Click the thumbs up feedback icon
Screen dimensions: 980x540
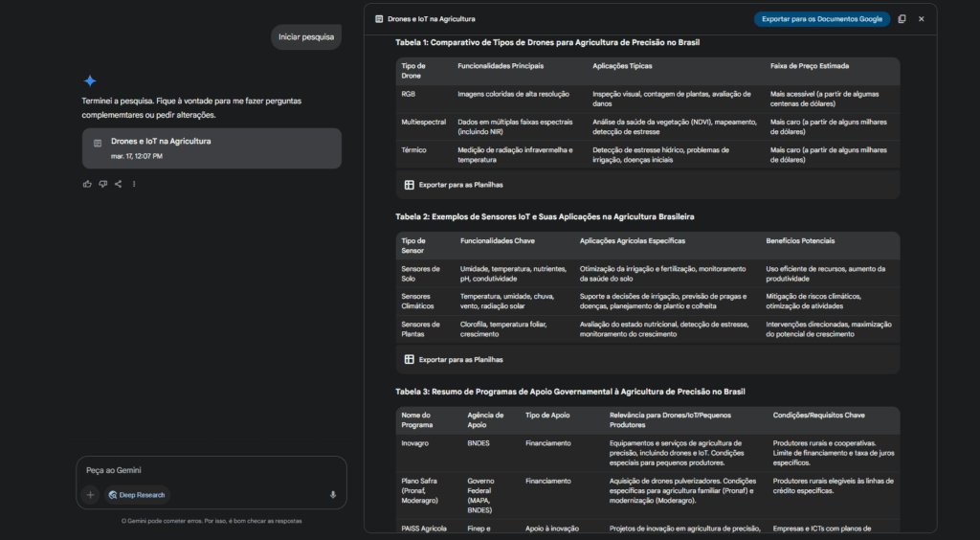tap(87, 184)
